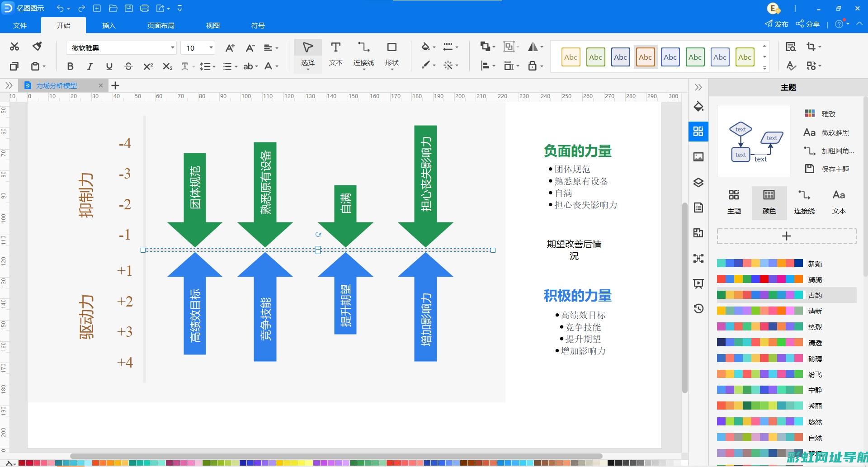Open a file with the folder icon

113,8
